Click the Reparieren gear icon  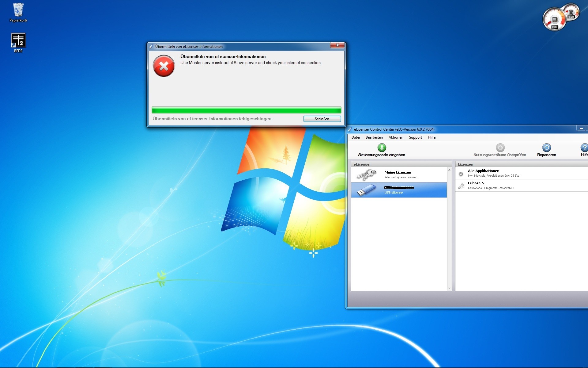click(x=546, y=148)
